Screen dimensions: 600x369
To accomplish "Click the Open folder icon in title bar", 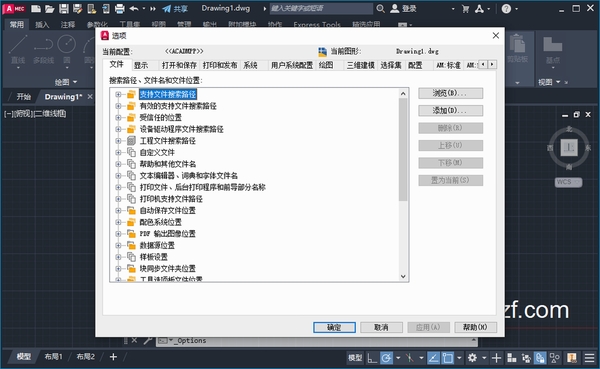I will click(x=50, y=8).
